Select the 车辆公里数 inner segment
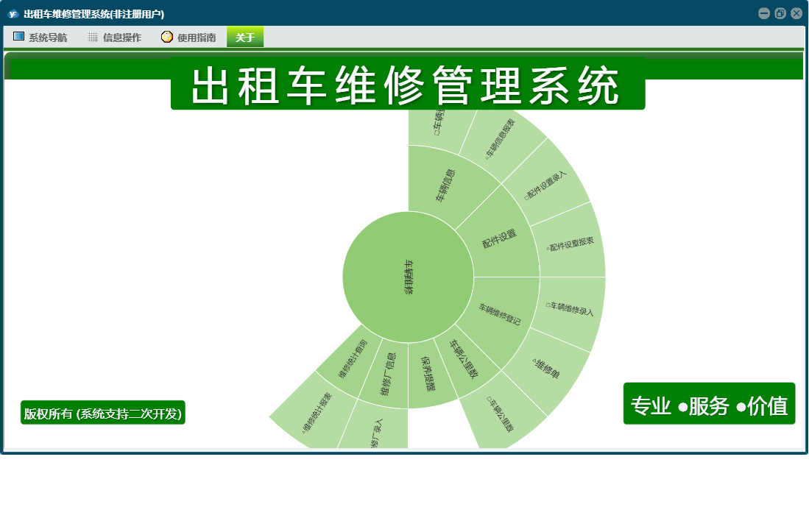Image resolution: width=809 pixels, height=532 pixels. pyautogui.click(x=465, y=360)
